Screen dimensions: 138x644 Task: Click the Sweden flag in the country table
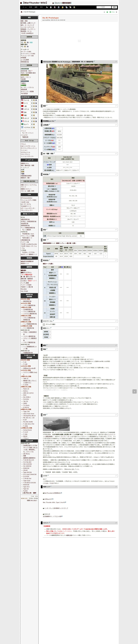[22, 124]
